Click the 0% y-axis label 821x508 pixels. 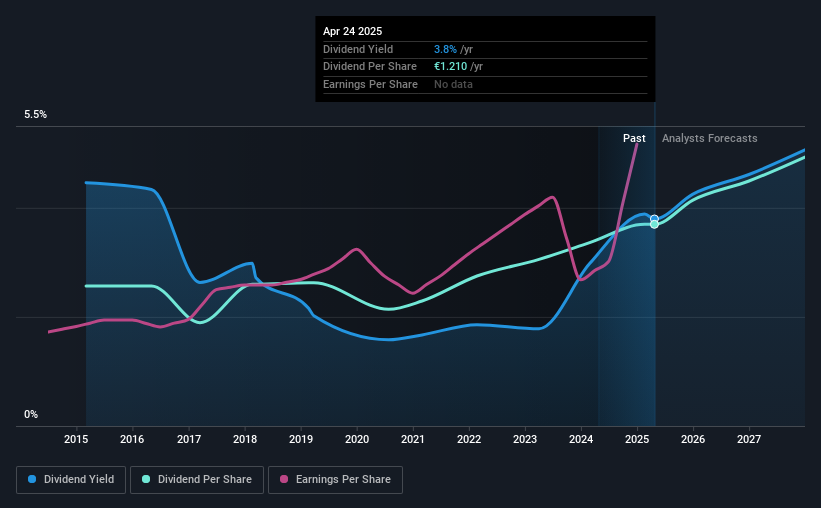31,414
